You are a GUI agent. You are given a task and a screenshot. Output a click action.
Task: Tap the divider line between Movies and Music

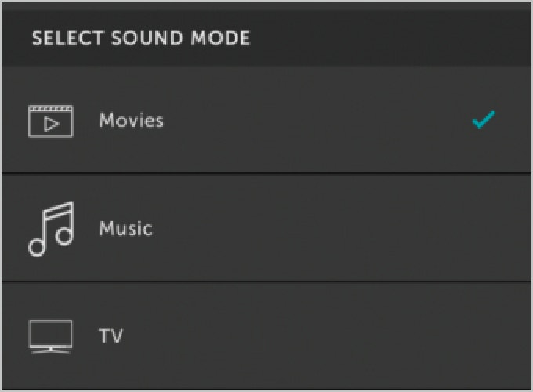[266, 173]
